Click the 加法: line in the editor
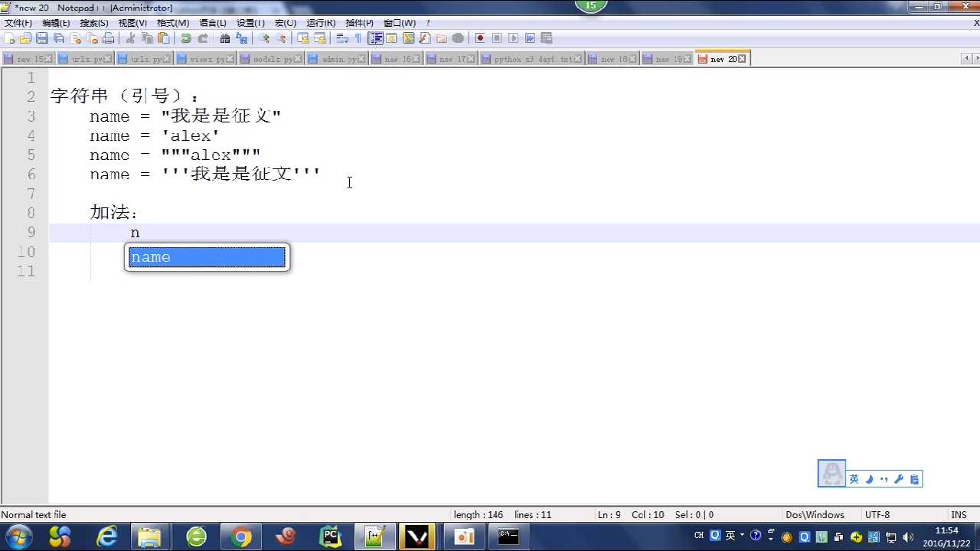Screen dimensions: 980x551 coord(113,213)
